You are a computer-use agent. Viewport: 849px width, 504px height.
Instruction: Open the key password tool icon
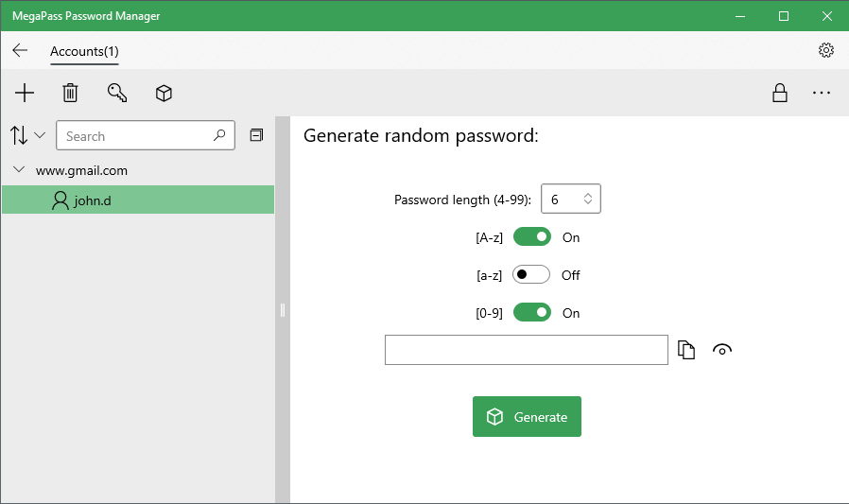click(x=117, y=93)
